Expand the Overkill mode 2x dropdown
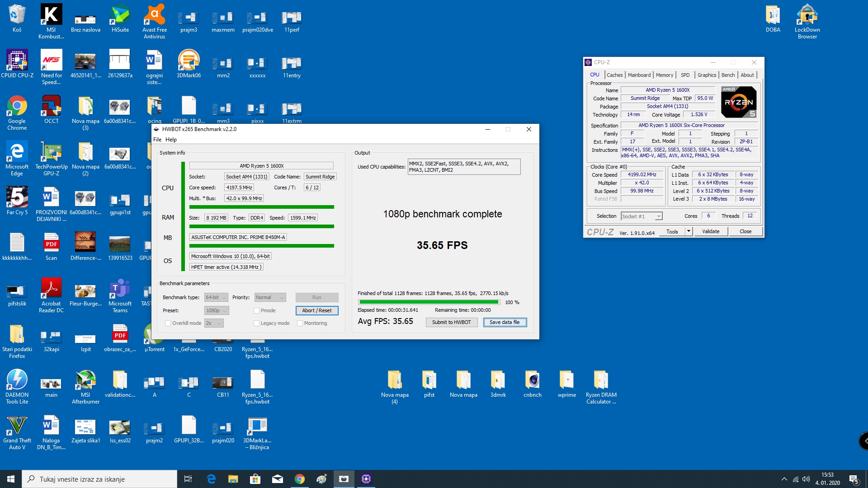This screenshot has height=488, width=868. coord(214,323)
